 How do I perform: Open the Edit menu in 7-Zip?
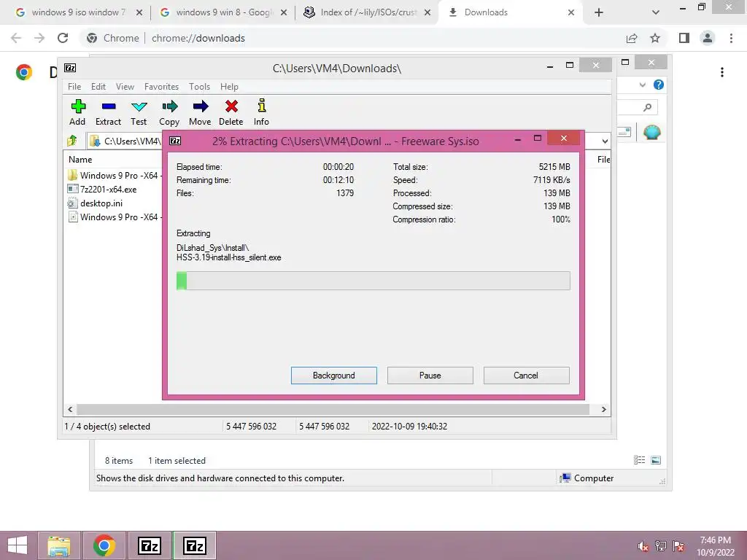tap(98, 87)
